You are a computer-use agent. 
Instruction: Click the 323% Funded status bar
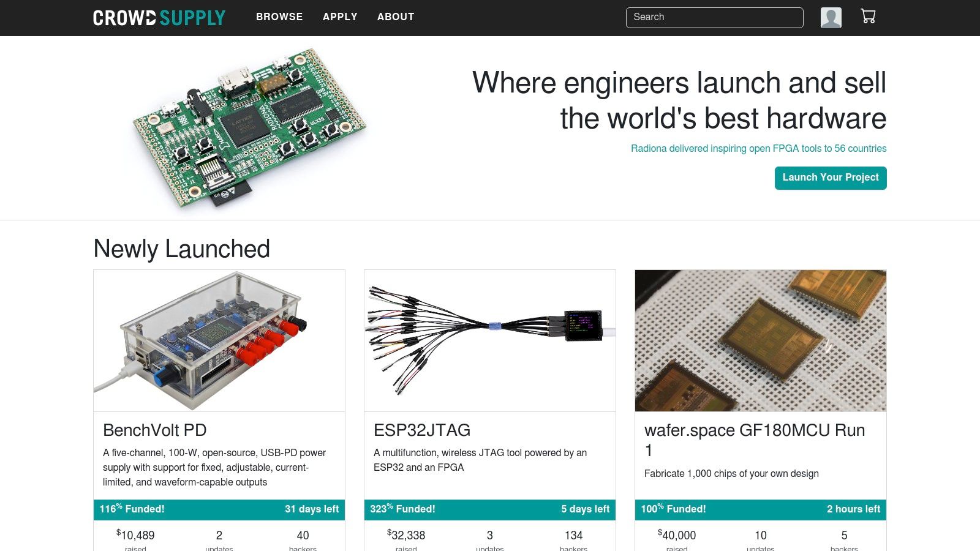[490, 509]
